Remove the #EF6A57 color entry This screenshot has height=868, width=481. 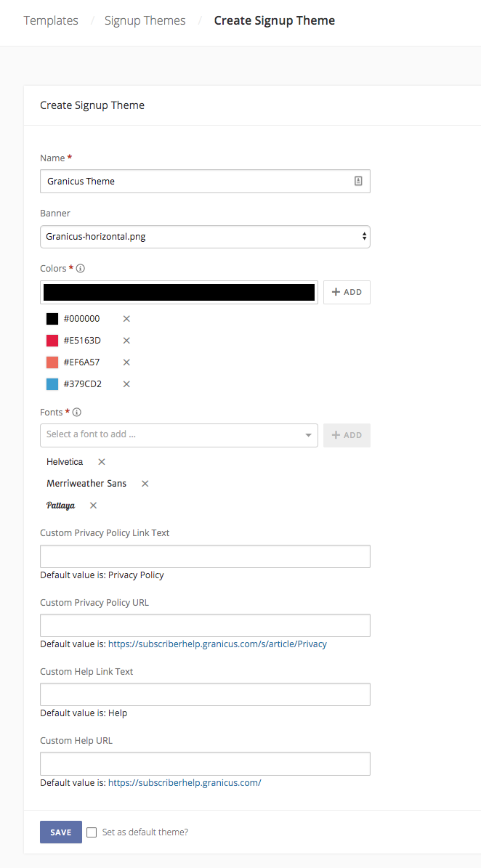pyautogui.click(x=126, y=362)
